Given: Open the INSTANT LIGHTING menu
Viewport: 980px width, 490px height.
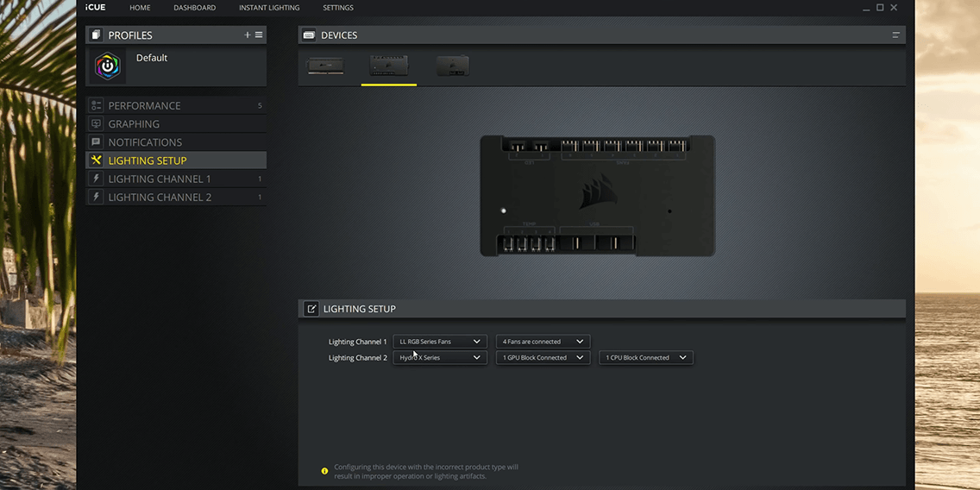Looking at the screenshot, I should pyautogui.click(x=269, y=8).
